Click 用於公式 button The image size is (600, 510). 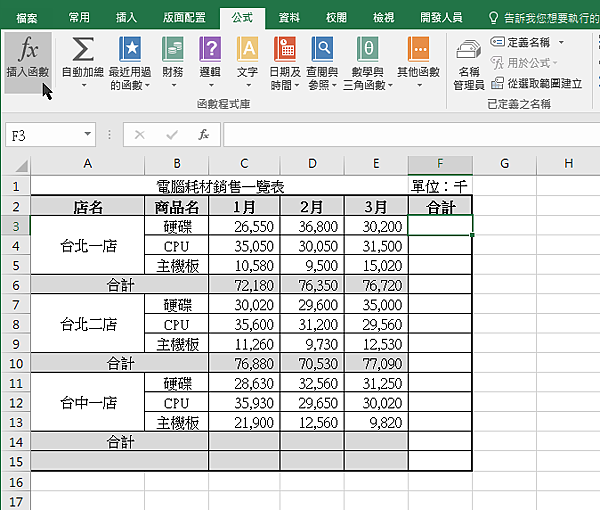[x=524, y=63]
